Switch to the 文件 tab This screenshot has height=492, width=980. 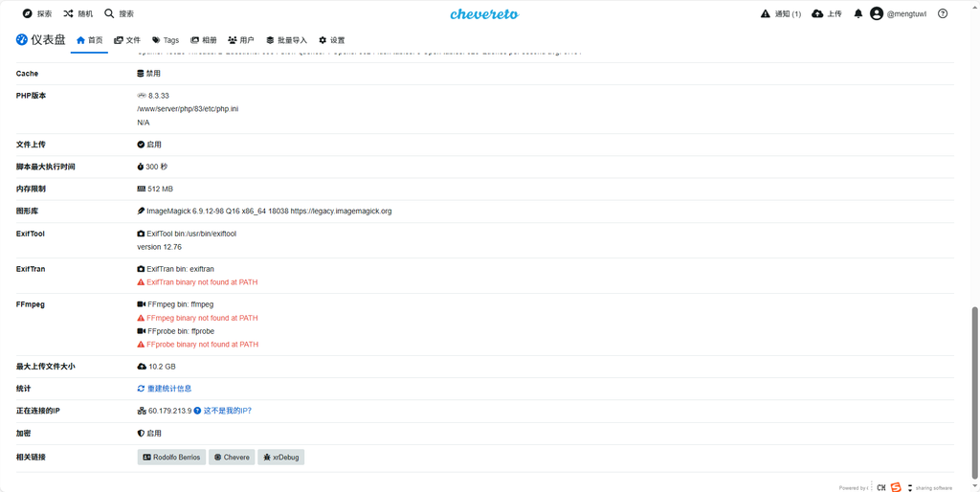tap(127, 40)
